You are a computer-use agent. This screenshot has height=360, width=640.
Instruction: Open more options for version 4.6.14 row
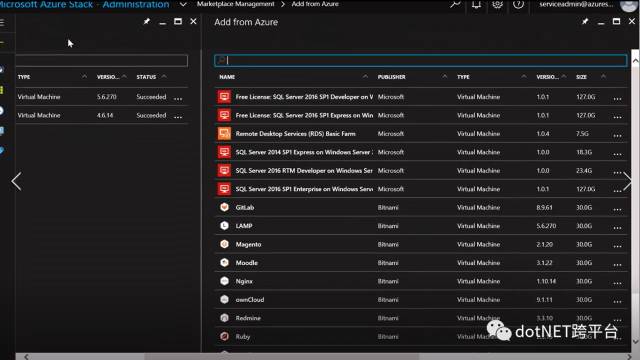(x=178, y=117)
